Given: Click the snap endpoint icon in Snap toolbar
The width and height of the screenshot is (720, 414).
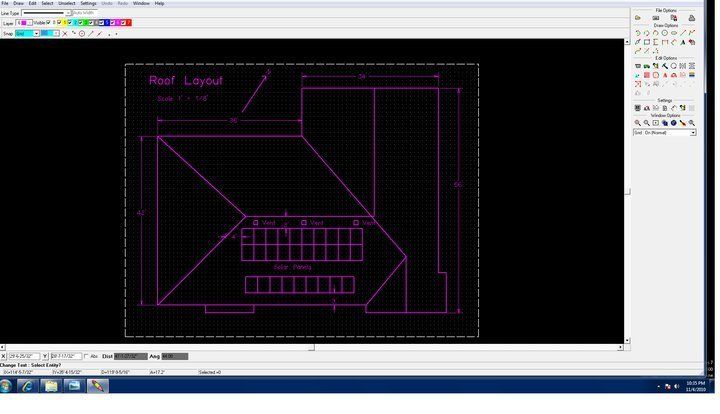Looking at the screenshot, I should point(73,33).
